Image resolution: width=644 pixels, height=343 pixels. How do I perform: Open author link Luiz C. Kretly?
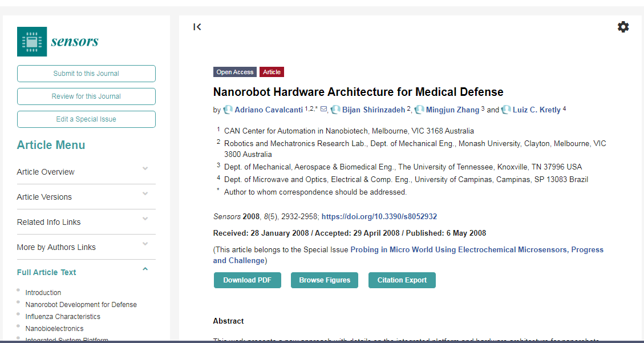[x=536, y=110]
